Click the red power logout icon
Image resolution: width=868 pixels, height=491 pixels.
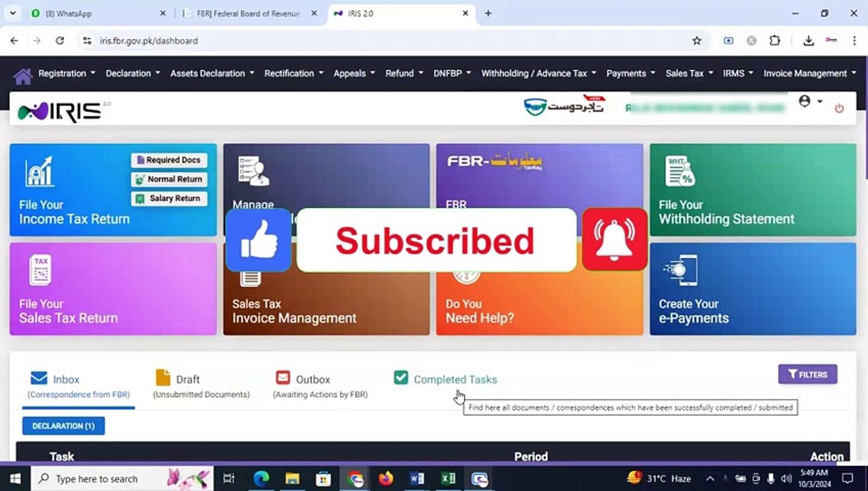[x=839, y=108]
